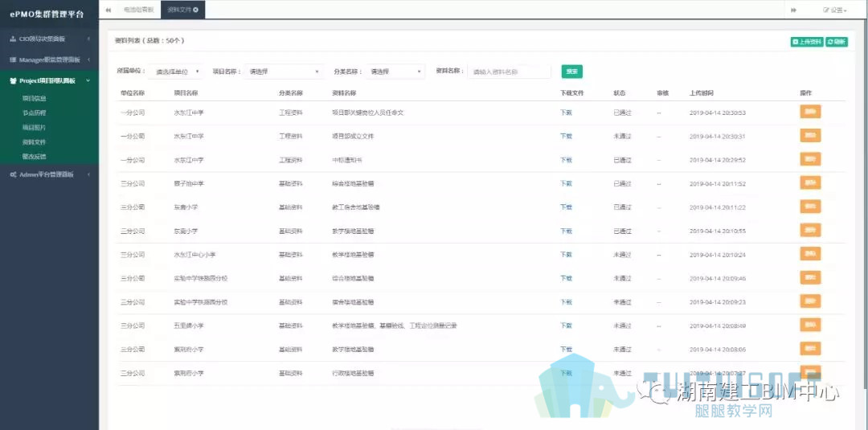This screenshot has height=430, width=868.
Task: Expand the Admin平台管理面板 chevron
Action: coord(88,174)
